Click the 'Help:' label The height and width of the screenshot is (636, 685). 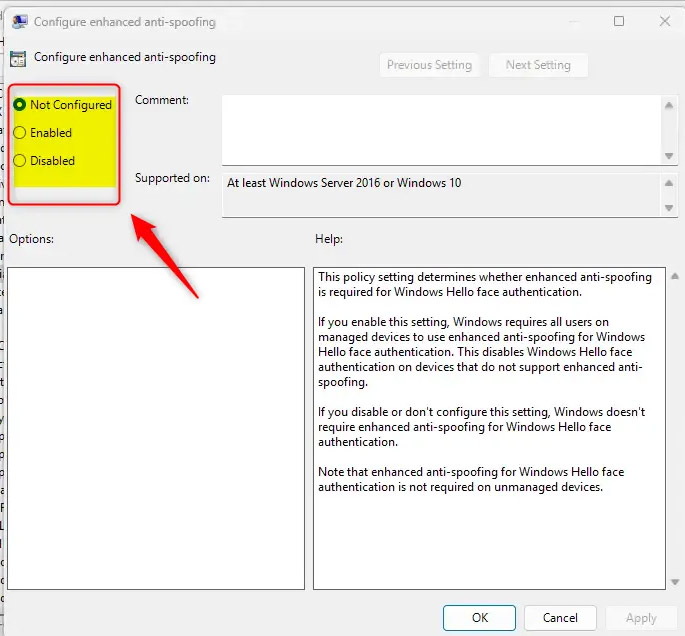[329, 239]
